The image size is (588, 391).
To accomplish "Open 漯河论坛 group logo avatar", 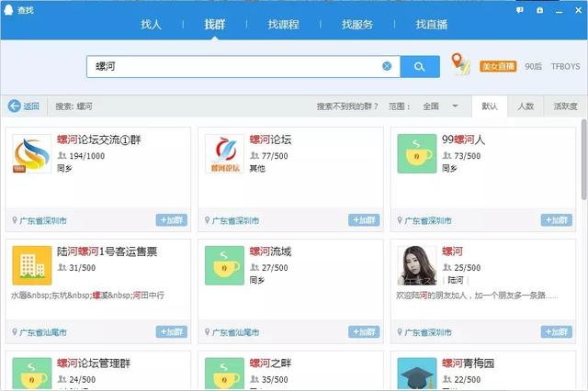I will [x=224, y=153].
